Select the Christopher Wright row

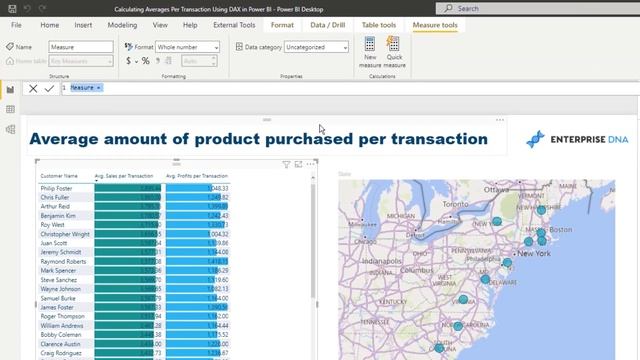coord(134,234)
